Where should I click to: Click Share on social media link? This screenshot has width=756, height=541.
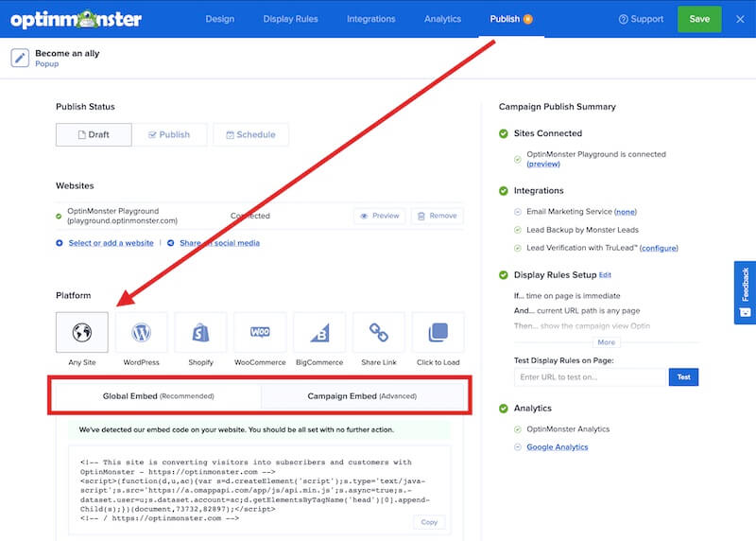[219, 243]
